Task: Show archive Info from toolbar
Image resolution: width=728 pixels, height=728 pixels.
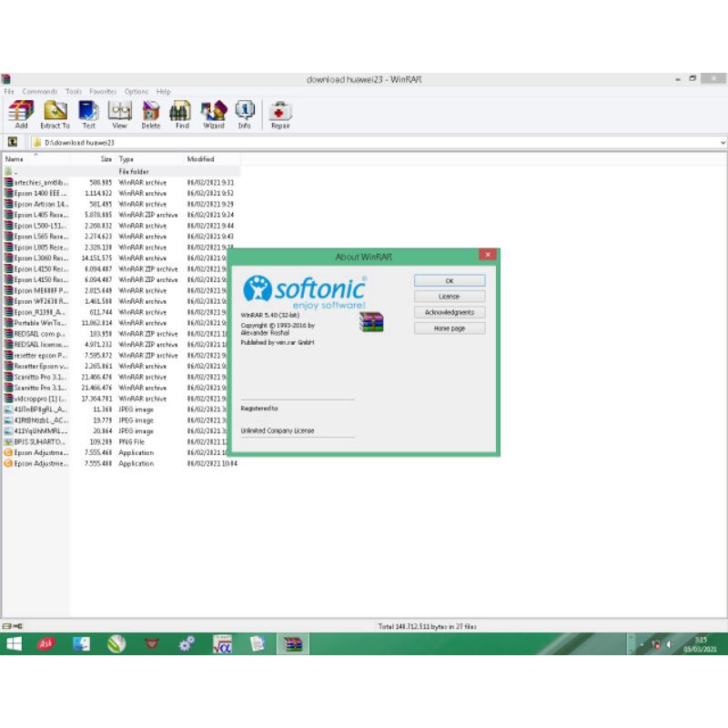Action: [245, 115]
